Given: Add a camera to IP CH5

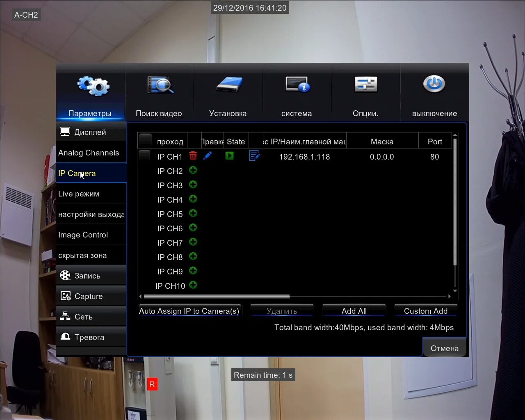Looking at the screenshot, I should [193, 213].
